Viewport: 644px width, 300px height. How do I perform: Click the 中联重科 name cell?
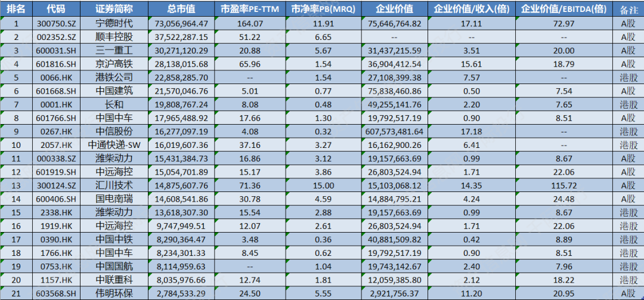coord(114,280)
